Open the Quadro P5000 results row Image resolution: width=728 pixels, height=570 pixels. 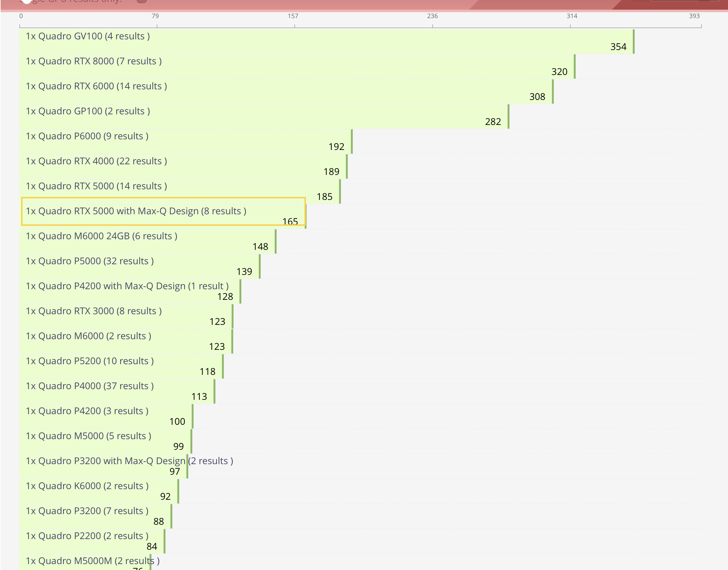click(x=89, y=261)
